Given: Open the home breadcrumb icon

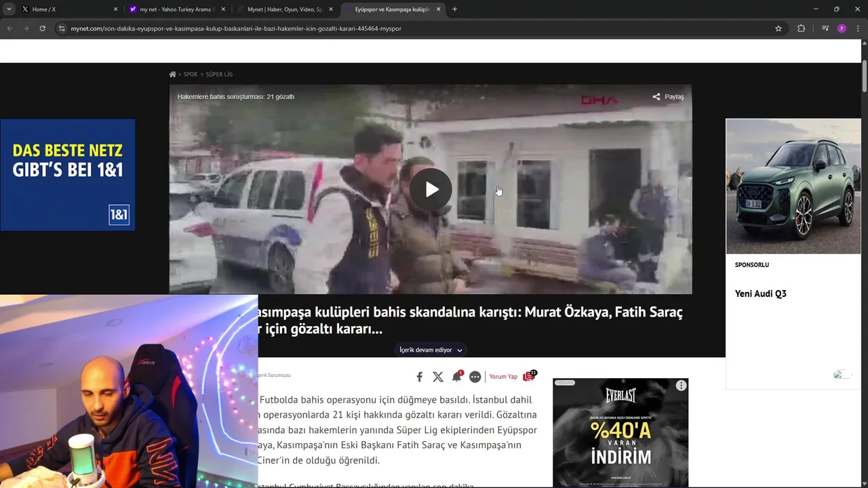Looking at the screenshot, I should pyautogui.click(x=173, y=75).
